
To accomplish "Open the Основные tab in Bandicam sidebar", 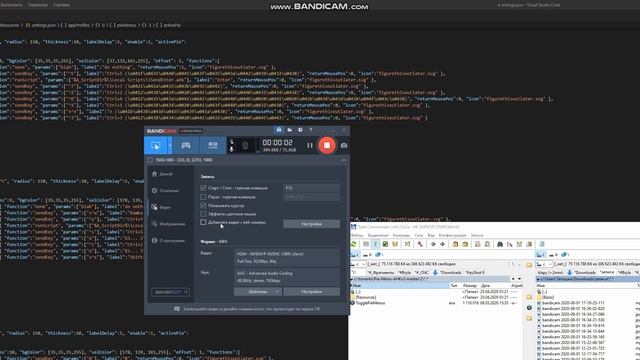I will point(165,191).
